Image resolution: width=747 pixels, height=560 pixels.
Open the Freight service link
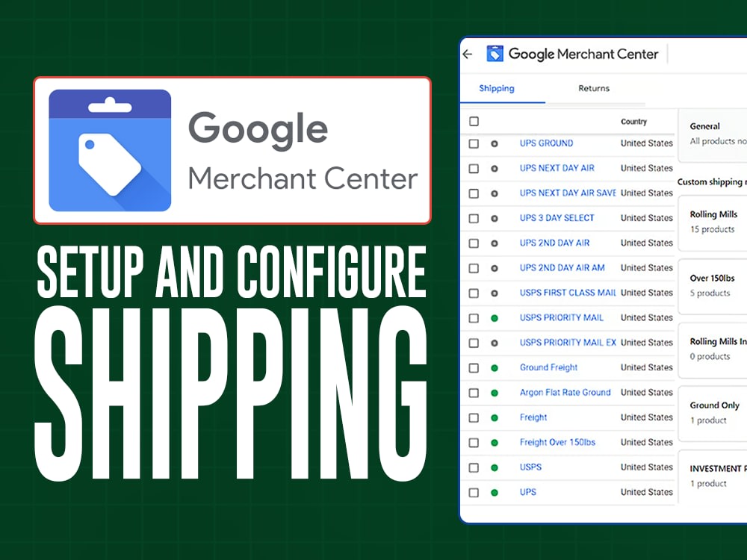pos(533,417)
